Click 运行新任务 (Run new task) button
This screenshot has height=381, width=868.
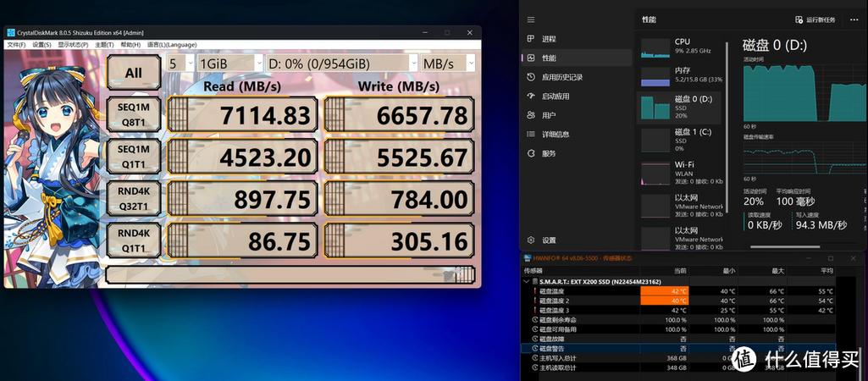815,19
